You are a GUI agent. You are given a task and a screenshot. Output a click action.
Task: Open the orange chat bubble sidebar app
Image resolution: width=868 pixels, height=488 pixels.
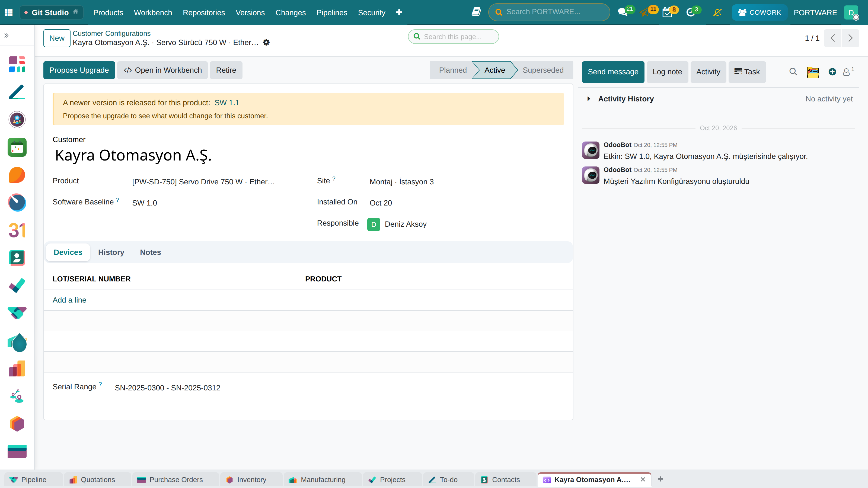(17, 175)
